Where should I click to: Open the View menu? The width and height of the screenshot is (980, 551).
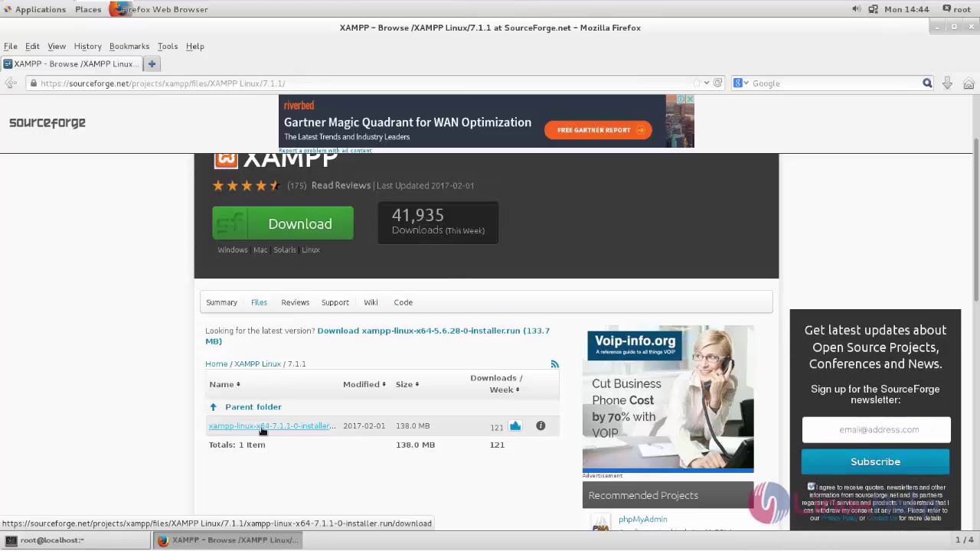57,46
